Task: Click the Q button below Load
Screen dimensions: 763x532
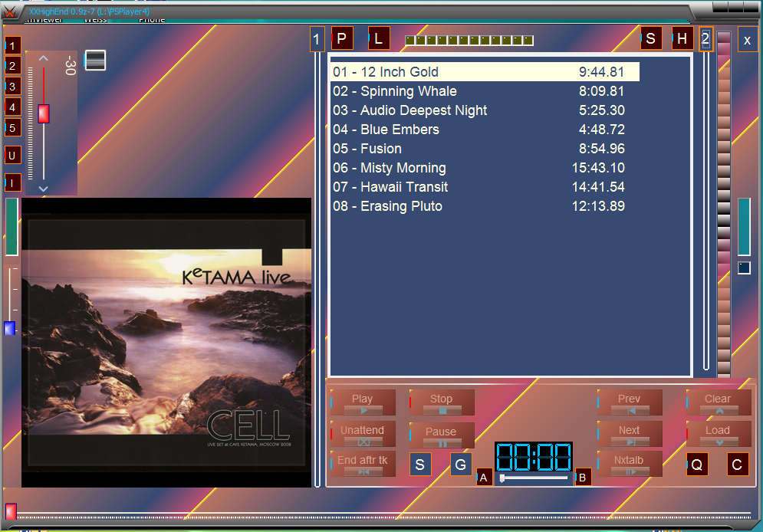Action: (697, 465)
